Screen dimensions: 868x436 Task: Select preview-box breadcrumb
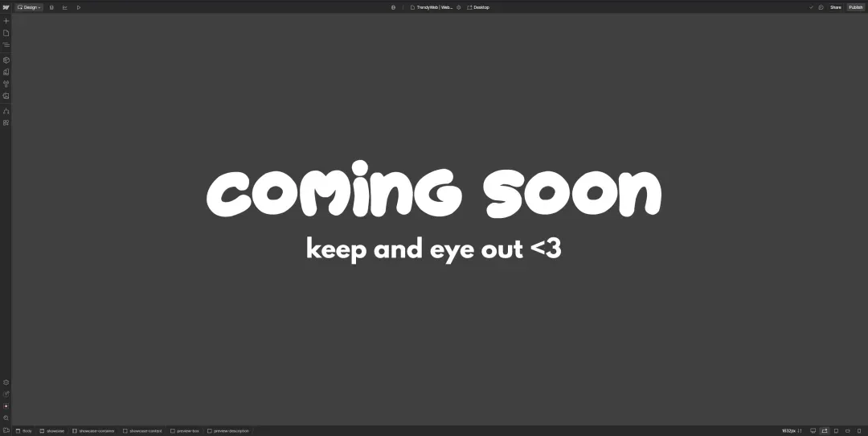click(185, 430)
